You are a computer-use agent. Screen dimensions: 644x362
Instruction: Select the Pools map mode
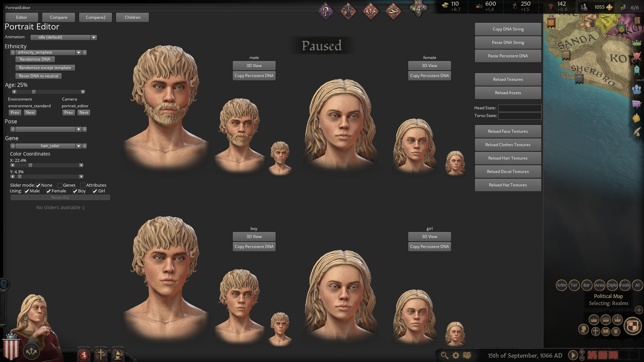click(625, 285)
